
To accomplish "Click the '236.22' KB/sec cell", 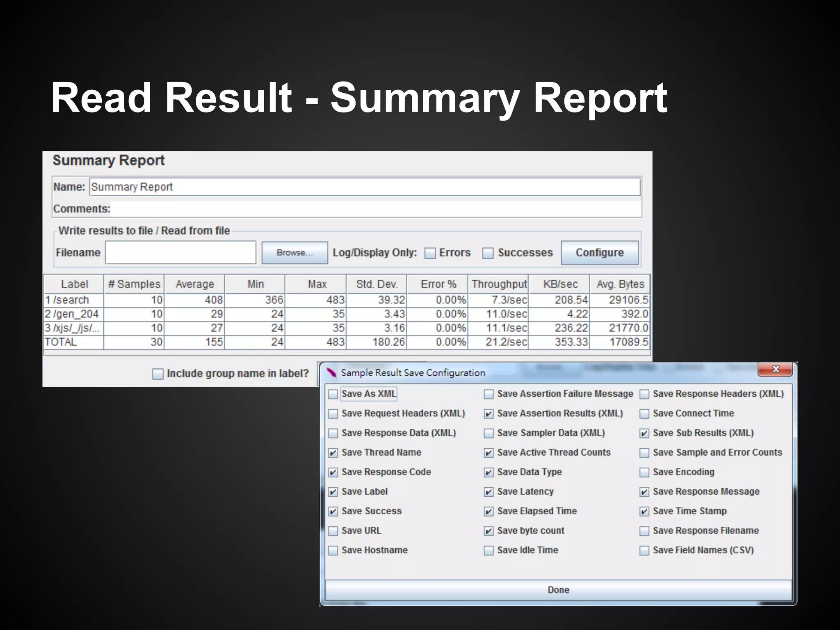I will [x=559, y=328].
